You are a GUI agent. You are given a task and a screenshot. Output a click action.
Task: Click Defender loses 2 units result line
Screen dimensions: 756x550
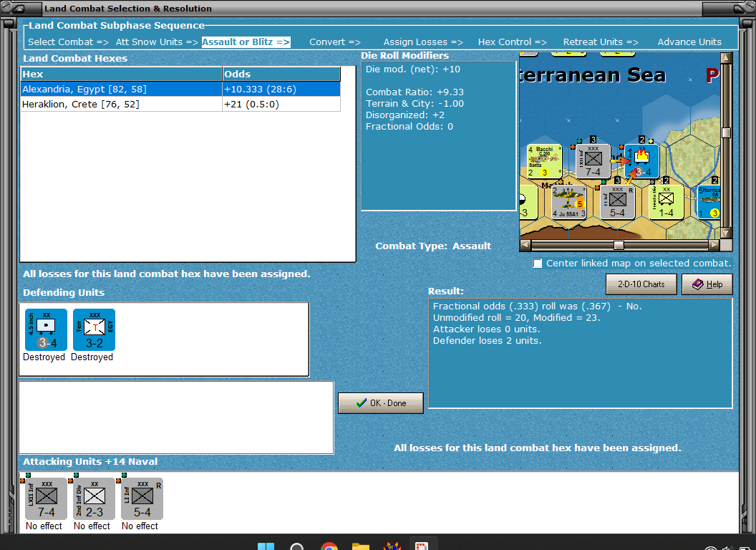pyautogui.click(x=487, y=341)
